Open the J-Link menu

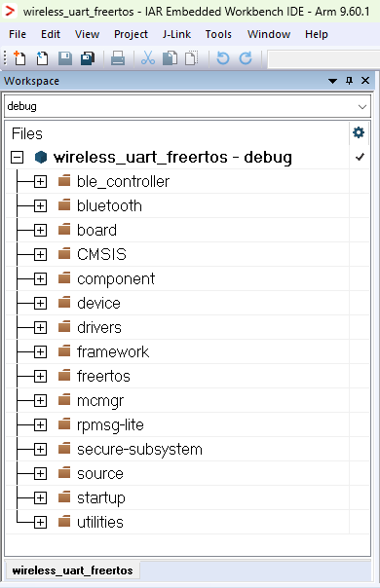[176, 34]
